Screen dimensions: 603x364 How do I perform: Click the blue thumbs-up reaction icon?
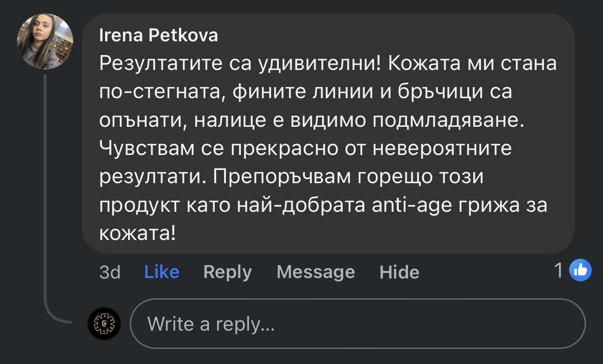[x=580, y=270]
